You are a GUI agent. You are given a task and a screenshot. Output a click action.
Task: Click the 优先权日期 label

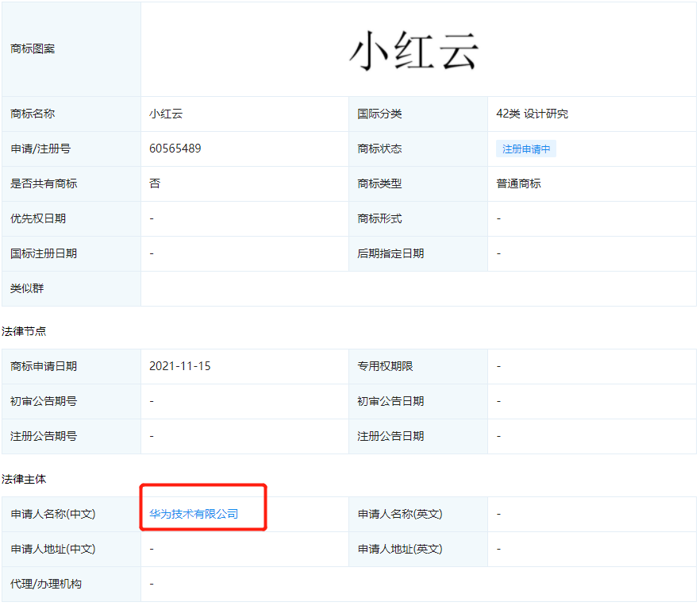(x=38, y=218)
